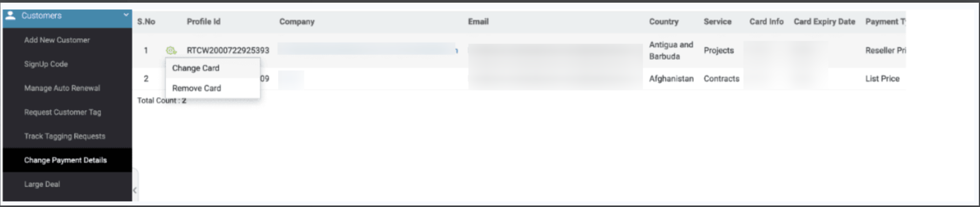Click profile id RTCW2000722925393

[x=228, y=50]
